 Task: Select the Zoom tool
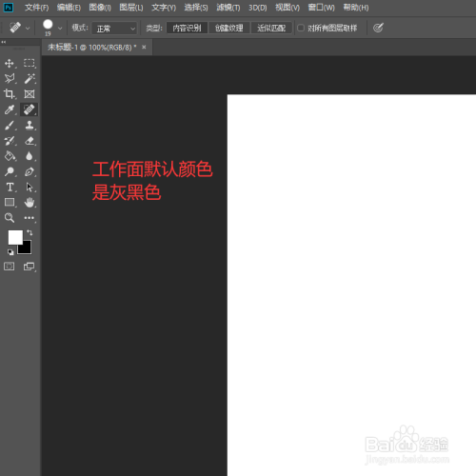coord(10,218)
